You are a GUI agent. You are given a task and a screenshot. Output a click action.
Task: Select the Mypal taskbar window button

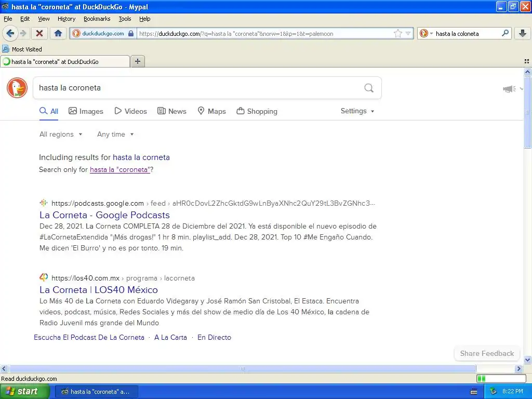[96, 392]
